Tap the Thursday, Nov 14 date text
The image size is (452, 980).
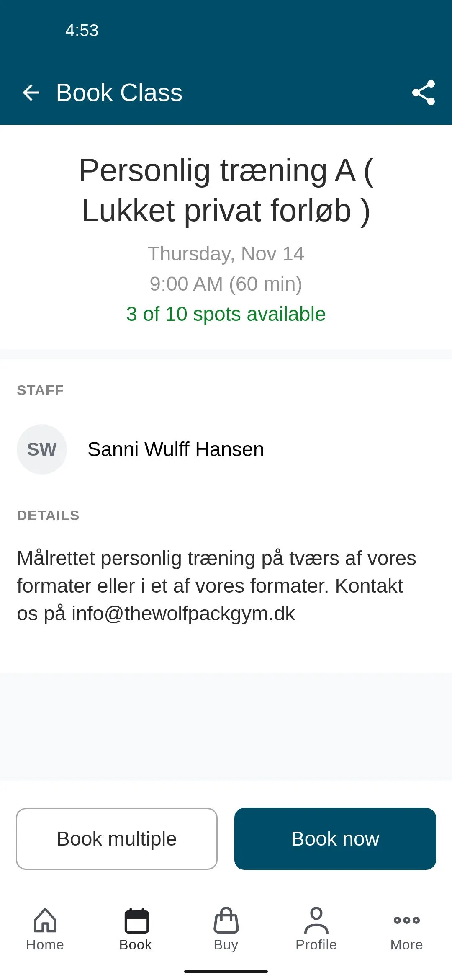tap(226, 254)
